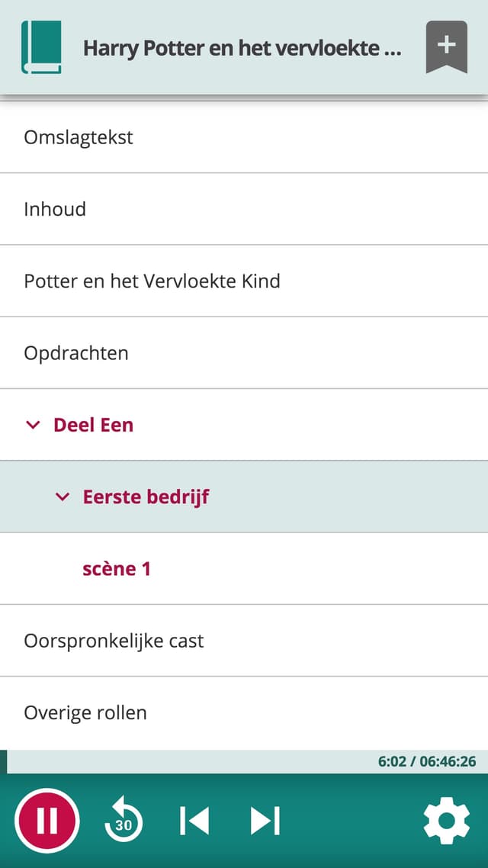This screenshot has width=488, height=868.
Task: Add a bookmark with plus icon
Action: (447, 47)
